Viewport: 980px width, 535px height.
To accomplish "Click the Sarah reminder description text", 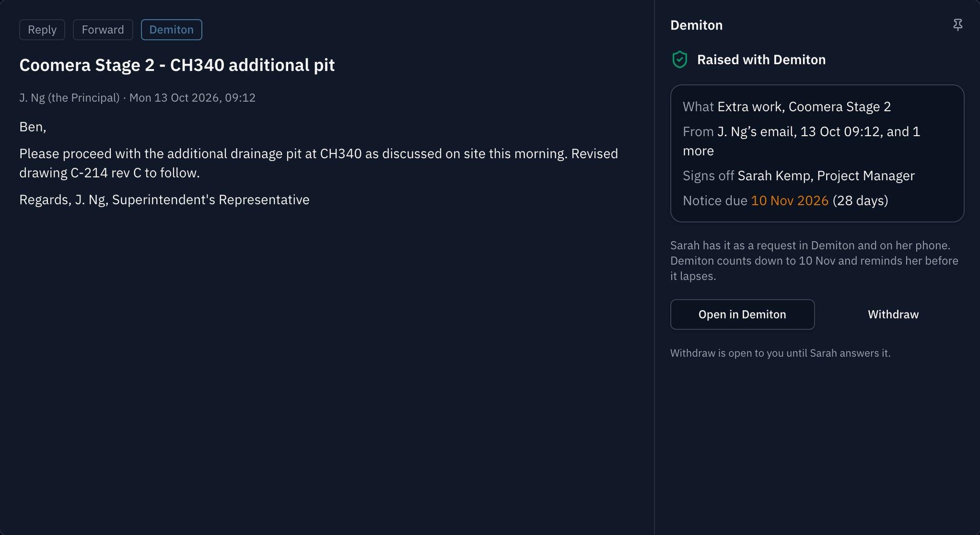I will (x=814, y=261).
